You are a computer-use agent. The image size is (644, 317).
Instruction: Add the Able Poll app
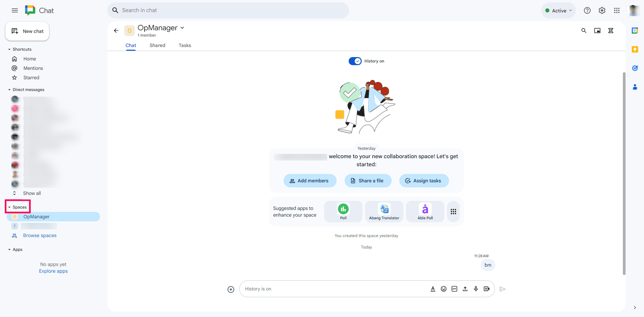point(425,212)
